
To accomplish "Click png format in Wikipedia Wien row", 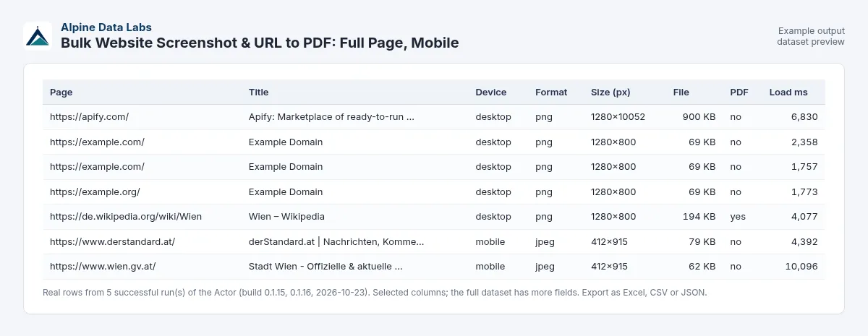I will (544, 217).
